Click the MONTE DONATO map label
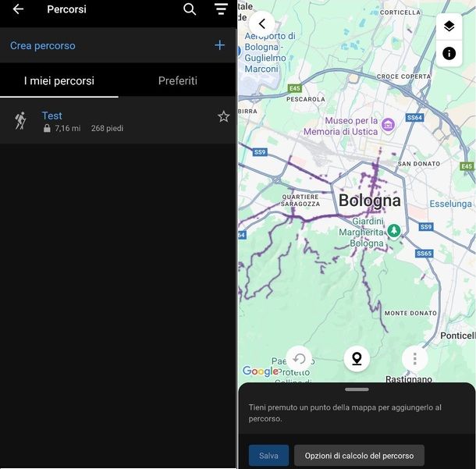The image size is (476, 469). click(x=410, y=313)
